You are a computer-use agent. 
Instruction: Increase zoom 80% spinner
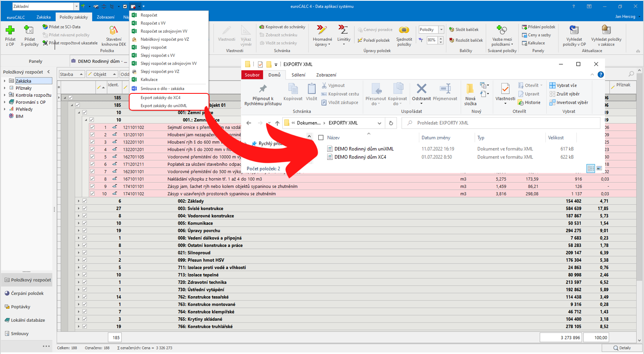pos(441,38)
